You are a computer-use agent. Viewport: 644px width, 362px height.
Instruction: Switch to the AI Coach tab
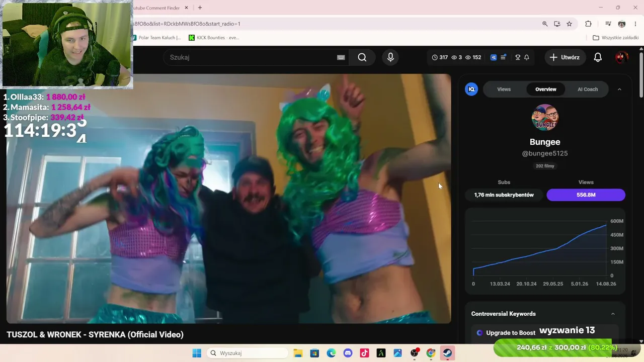click(588, 89)
